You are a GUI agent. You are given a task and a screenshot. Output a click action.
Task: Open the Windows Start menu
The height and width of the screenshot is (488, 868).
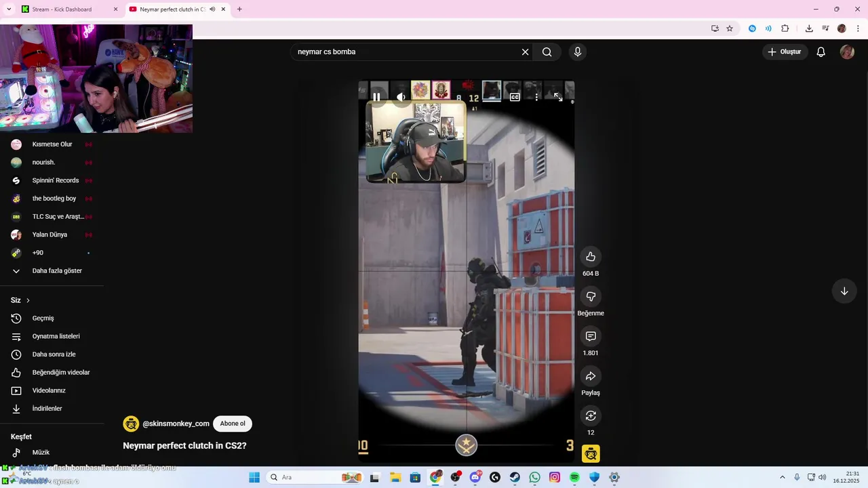pos(254,477)
